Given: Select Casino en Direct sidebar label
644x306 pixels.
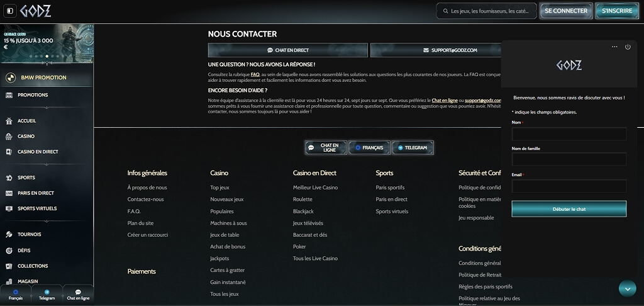Looking at the screenshot, I should pyautogui.click(x=38, y=152).
